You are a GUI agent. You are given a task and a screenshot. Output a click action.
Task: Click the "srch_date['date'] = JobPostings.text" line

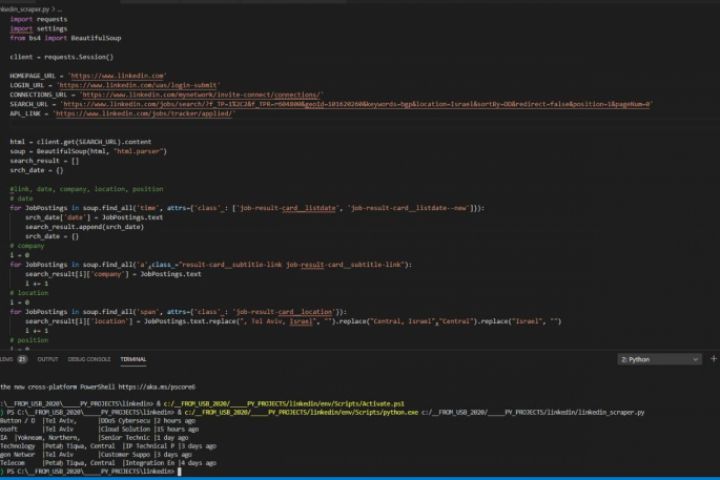coord(94,217)
